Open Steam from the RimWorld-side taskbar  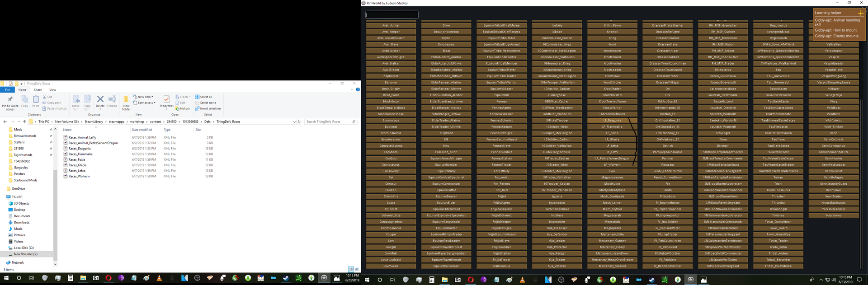click(x=651, y=280)
